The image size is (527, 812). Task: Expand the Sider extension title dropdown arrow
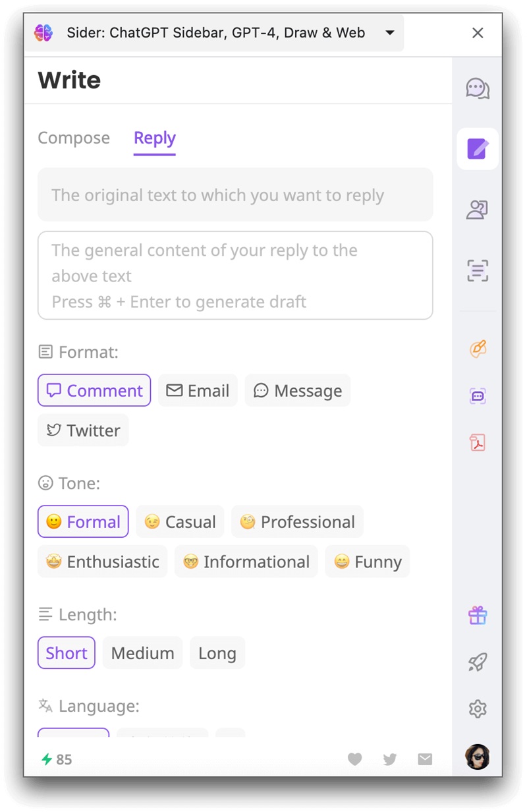390,32
